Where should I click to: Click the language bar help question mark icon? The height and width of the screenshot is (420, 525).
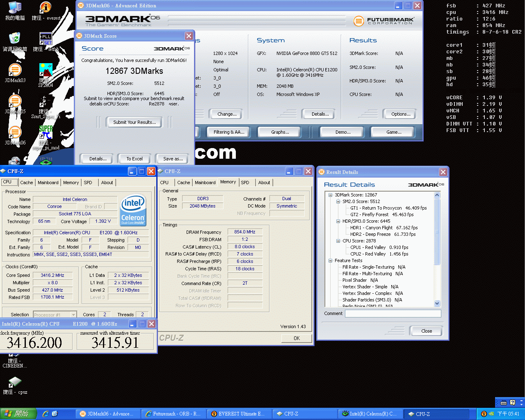click(512, 403)
